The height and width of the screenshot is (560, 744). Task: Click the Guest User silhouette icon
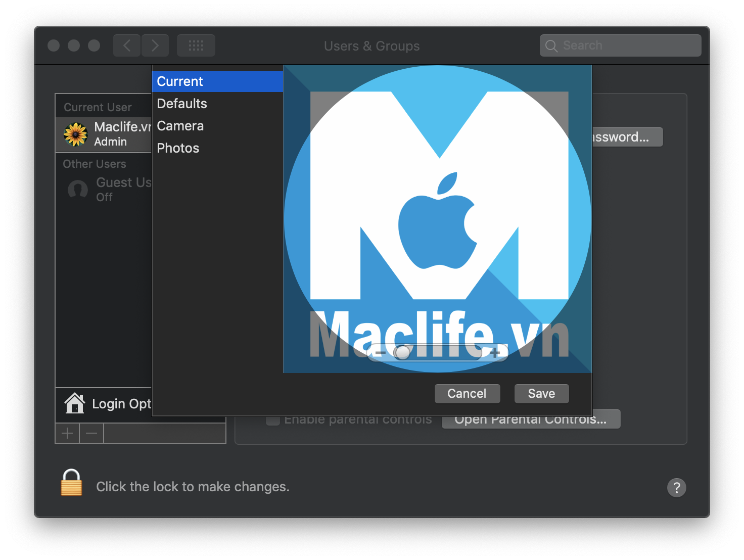pos(77,190)
